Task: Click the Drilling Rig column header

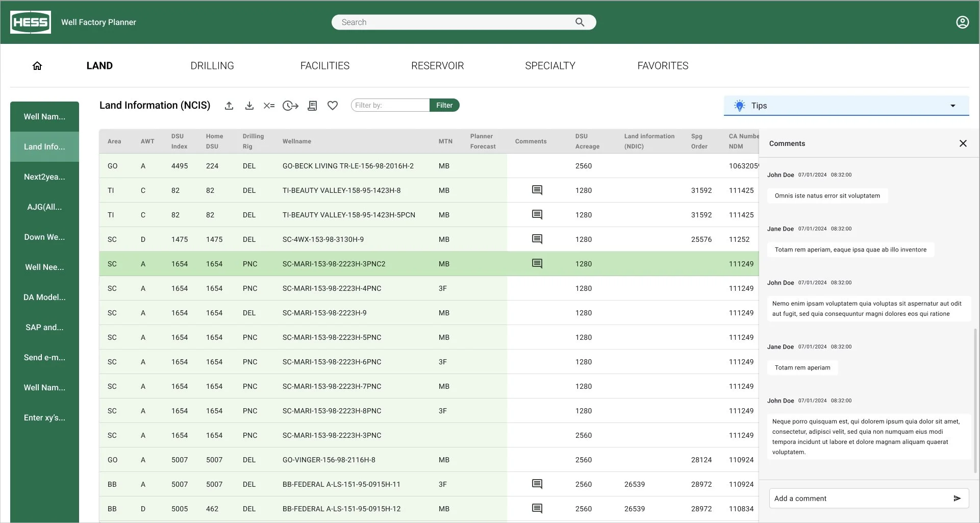Action: pos(253,141)
